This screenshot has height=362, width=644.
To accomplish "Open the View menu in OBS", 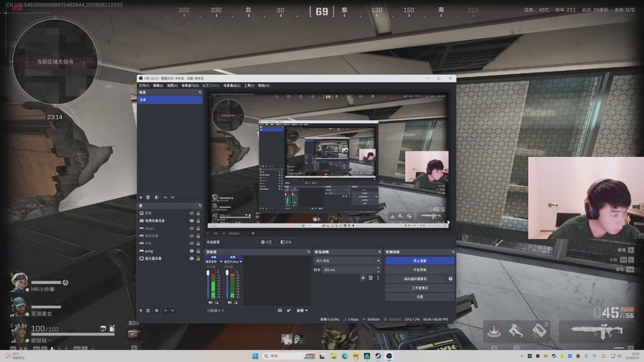I will pyautogui.click(x=172, y=85).
